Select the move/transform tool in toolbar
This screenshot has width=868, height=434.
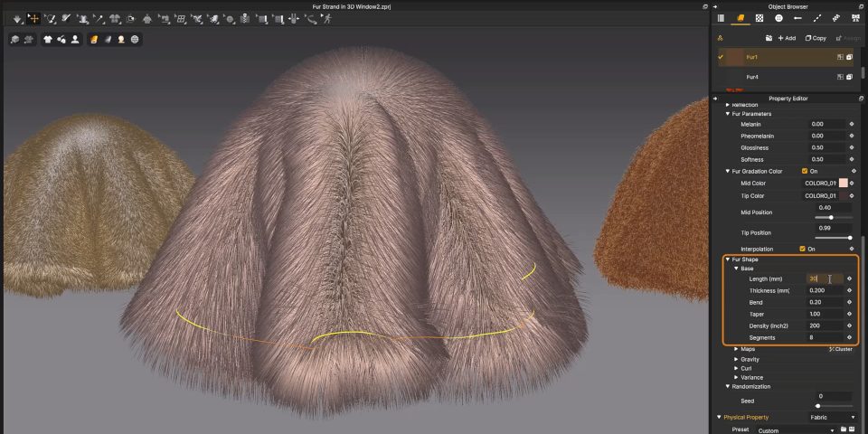pos(33,18)
